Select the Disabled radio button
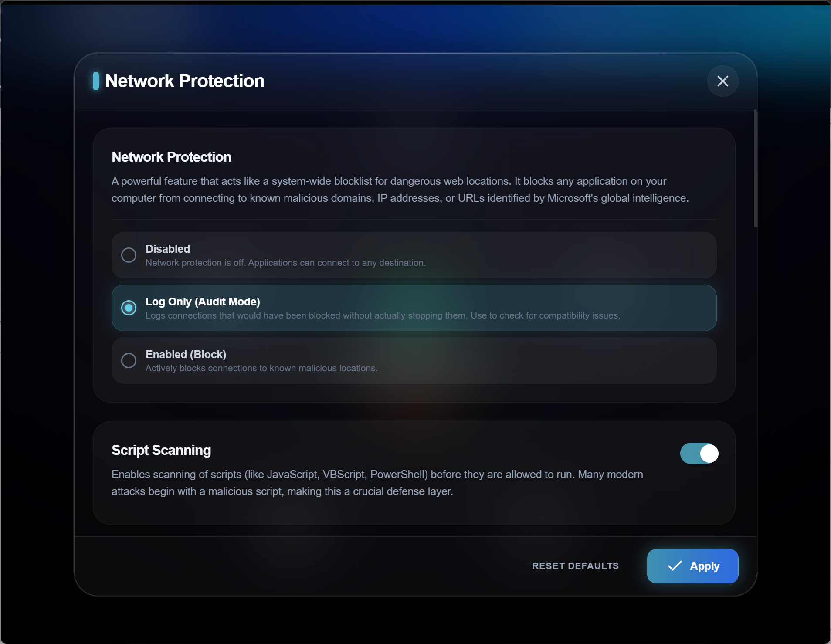The image size is (831, 644). [x=129, y=255]
